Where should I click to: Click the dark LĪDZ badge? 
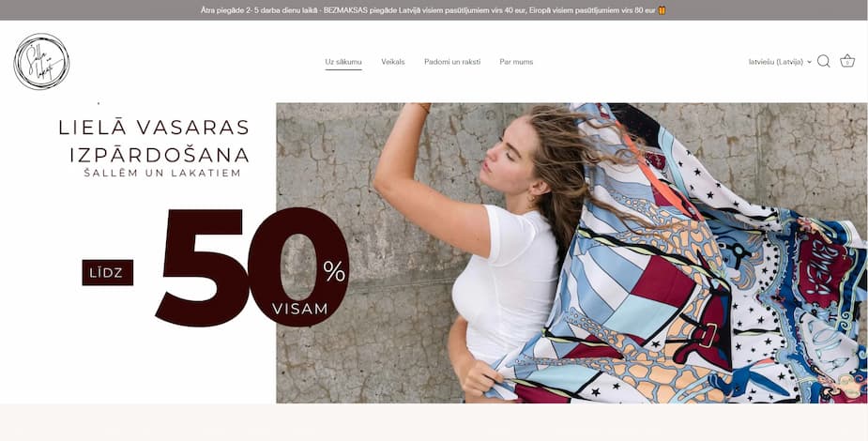[x=107, y=272]
